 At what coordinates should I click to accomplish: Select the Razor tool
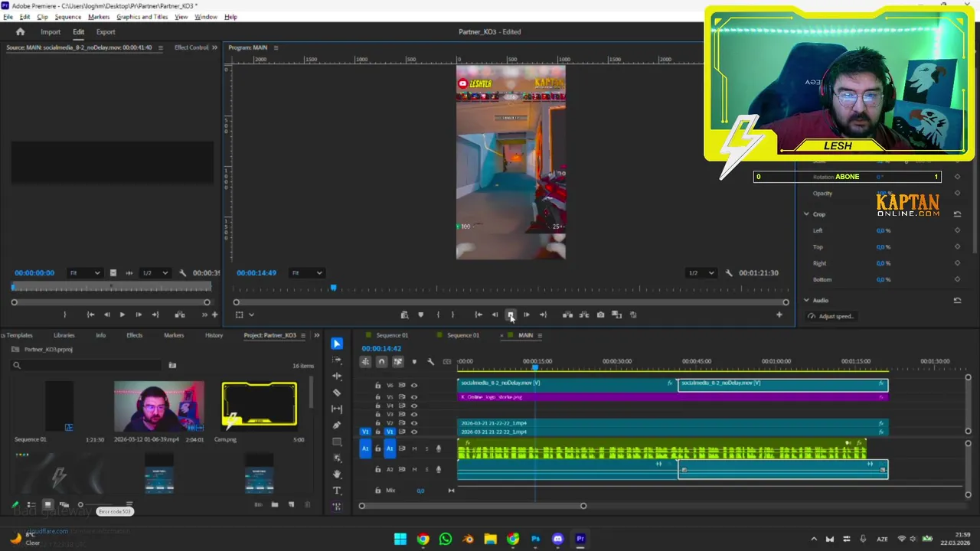337,393
